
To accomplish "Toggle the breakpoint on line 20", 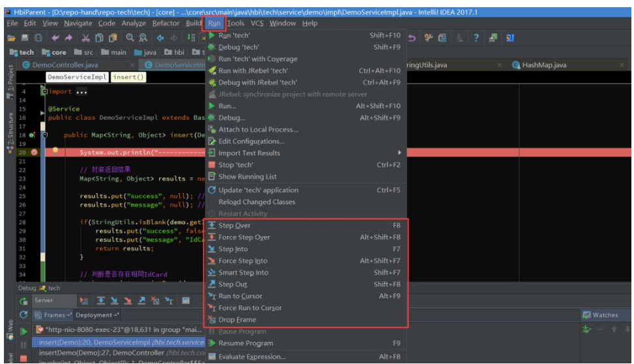I will pyautogui.click(x=35, y=153).
